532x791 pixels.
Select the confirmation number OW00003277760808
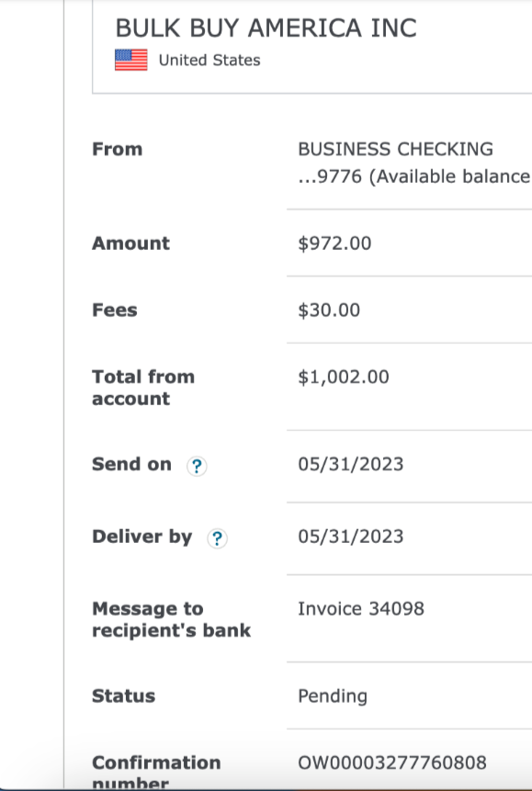click(x=392, y=763)
